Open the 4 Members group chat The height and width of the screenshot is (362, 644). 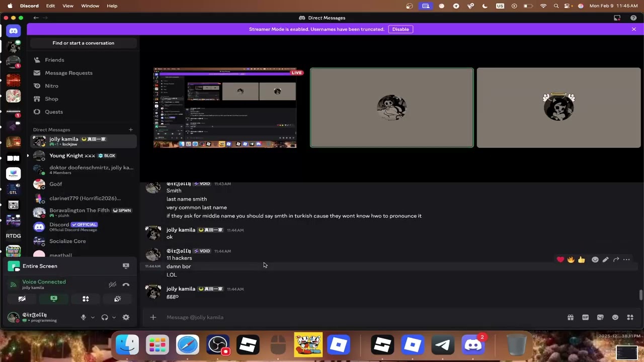[x=83, y=170]
